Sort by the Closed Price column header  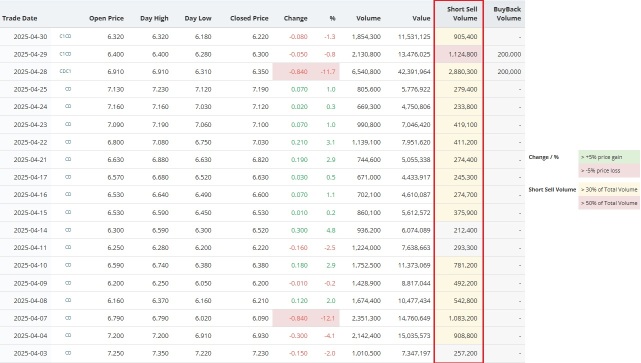(x=249, y=18)
